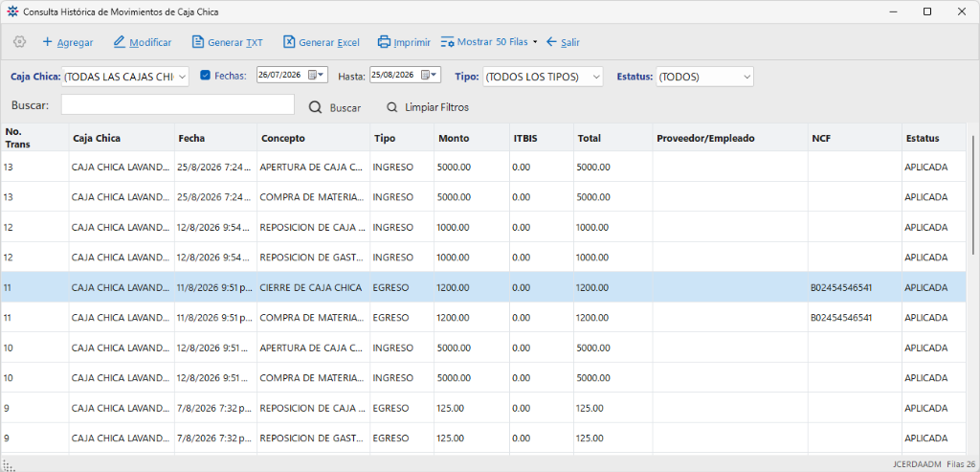Click the Buscar search button

336,107
